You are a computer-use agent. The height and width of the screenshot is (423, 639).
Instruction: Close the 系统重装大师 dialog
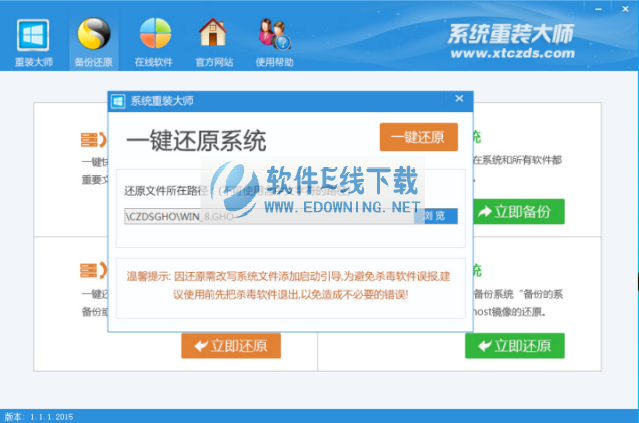459,99
